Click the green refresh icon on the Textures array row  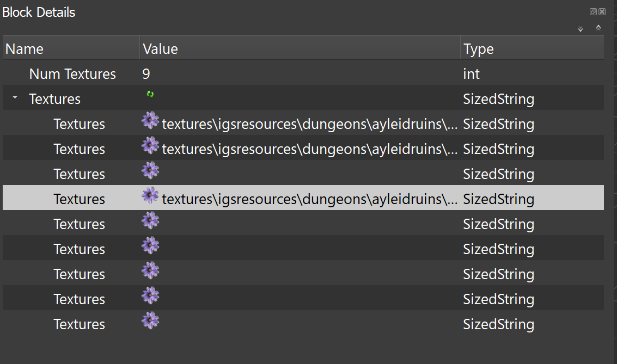tap(150, 95)
